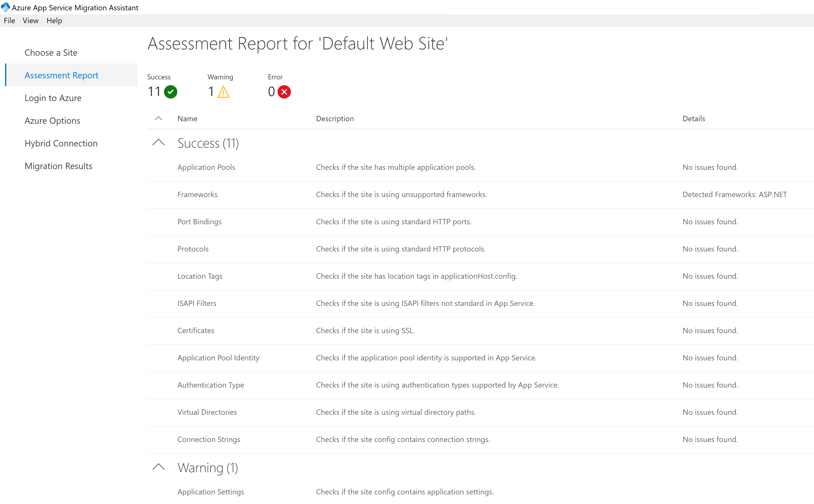Viewport: 814px width, 504px height.
Task: Collapse the Success (11) group
Action: [159, 142]
